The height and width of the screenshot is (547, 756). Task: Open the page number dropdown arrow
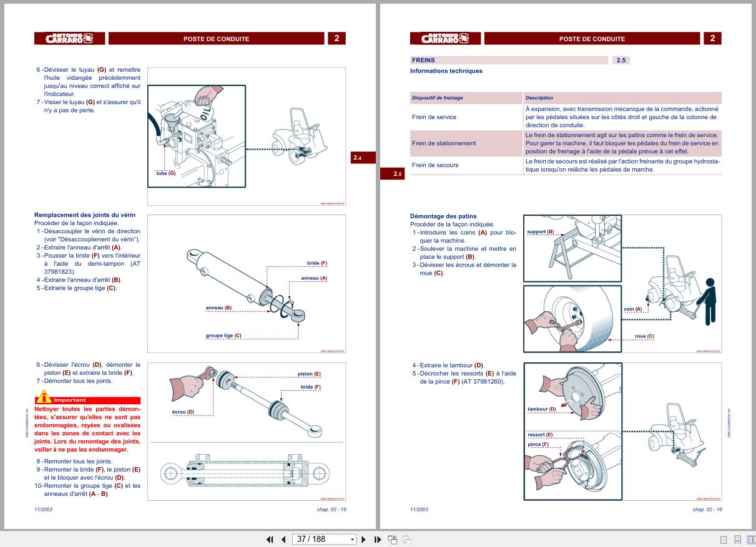coord(352,540)
